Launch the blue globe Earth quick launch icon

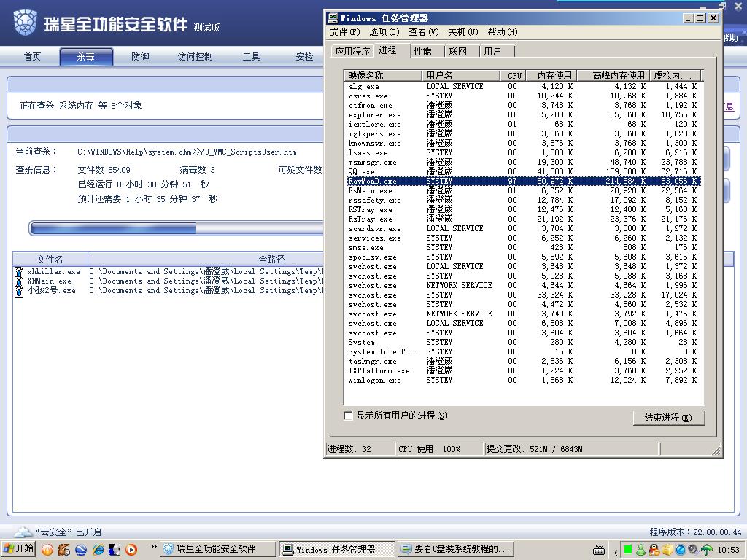[81, 550]
